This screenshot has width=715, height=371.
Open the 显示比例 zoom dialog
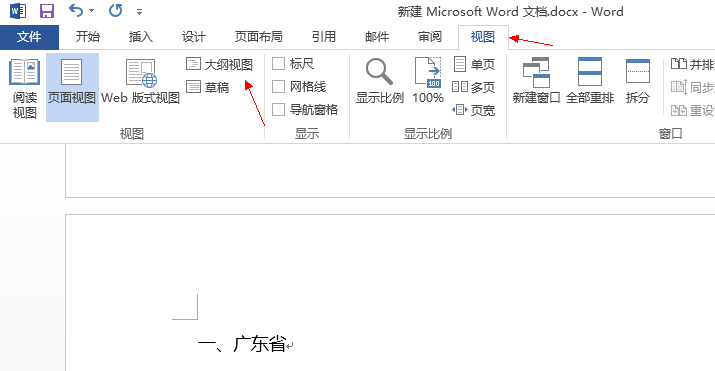[379, 81]
